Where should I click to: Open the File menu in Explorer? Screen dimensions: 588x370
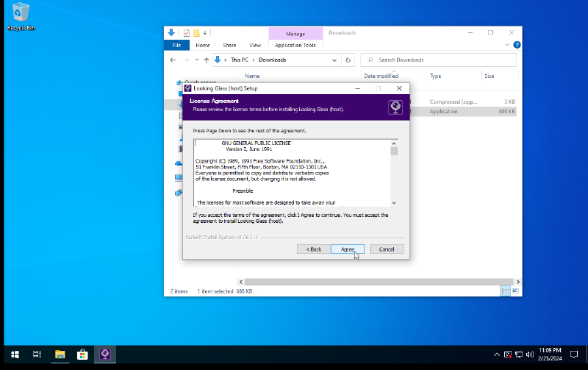pos(176,45)
